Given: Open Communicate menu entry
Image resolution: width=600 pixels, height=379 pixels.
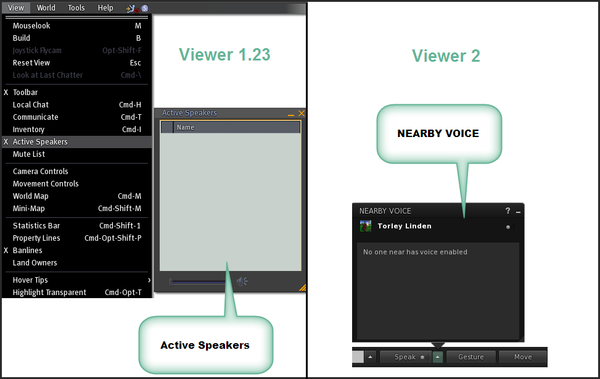Looking at the screenshot, I should [x=77, y=117].
